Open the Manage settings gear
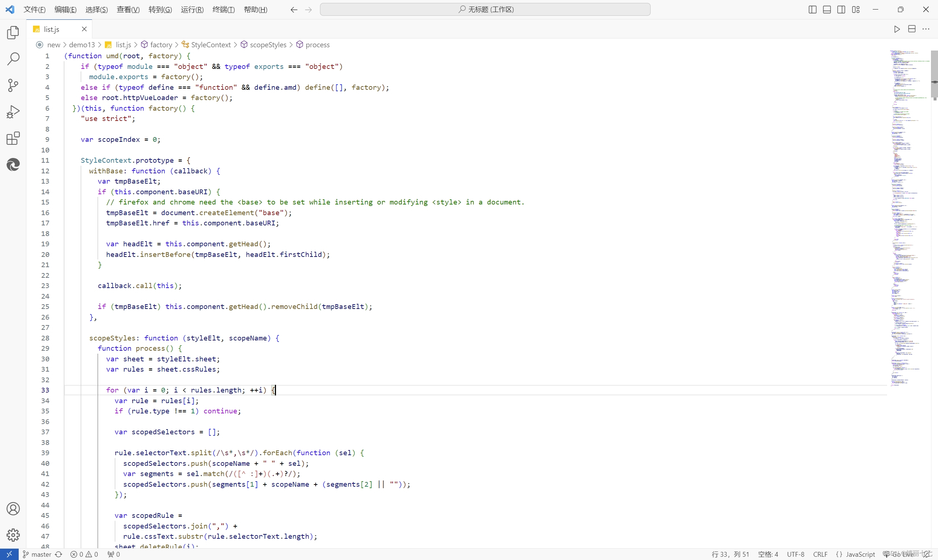 pyautogui.click(x=13, y=535)
